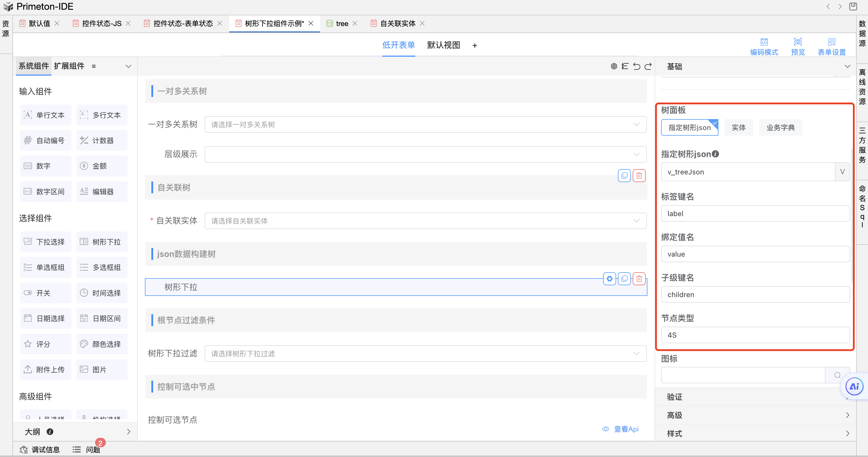Click the 编码模式 code icon

point(764,42)
